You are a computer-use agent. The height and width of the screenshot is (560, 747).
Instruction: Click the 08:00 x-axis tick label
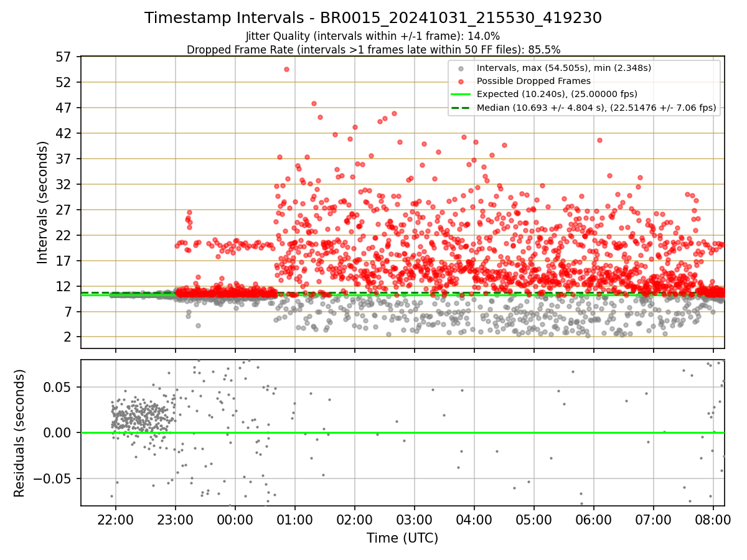[713, 519]
